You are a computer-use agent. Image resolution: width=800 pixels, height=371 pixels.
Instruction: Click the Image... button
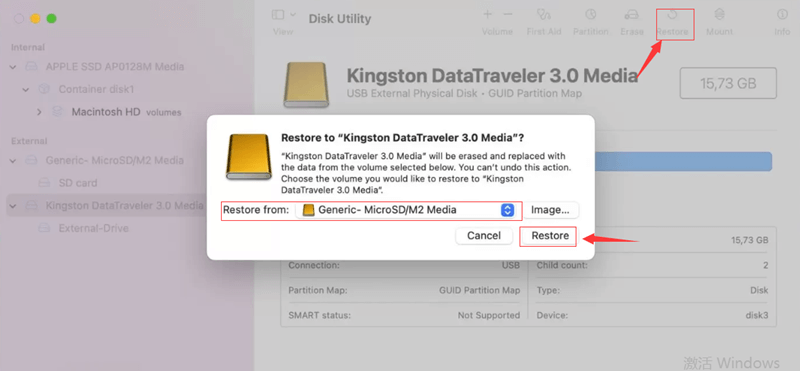pyautogui.click(x=550, y=210)
